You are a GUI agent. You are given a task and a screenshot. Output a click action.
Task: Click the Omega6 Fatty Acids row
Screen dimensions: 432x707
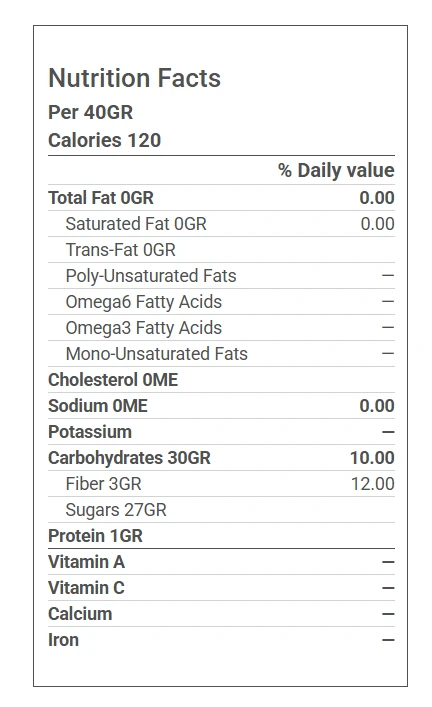pos(221,302)
